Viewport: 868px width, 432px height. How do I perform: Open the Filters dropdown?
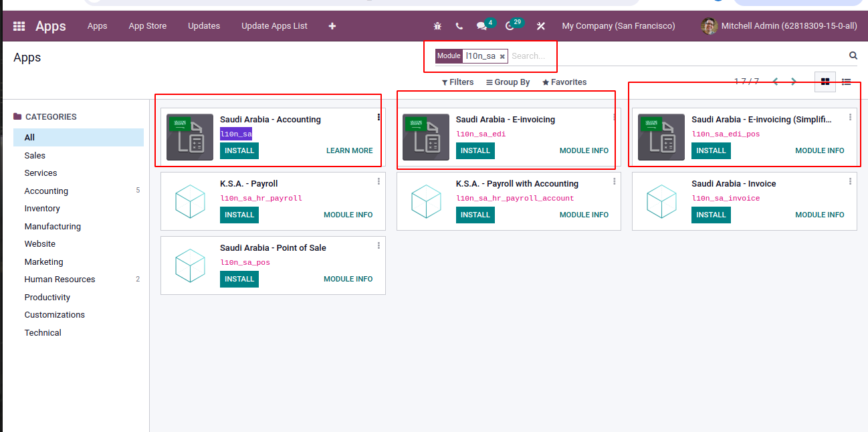pos(458,82)
